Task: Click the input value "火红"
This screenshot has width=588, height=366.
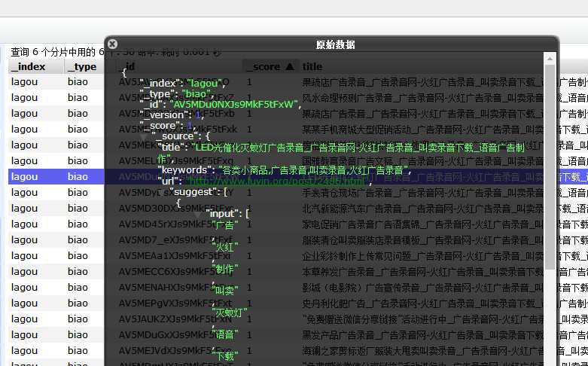Action: (x=225, y=247)
